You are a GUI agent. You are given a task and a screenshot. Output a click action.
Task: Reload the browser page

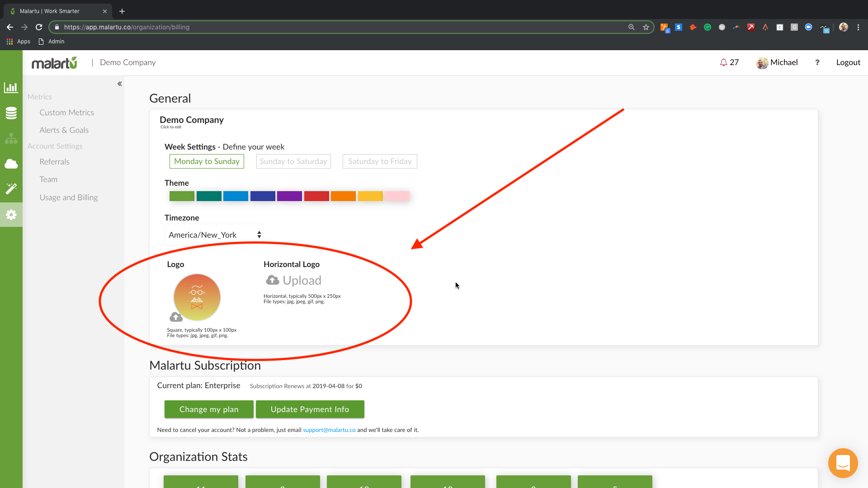point(39,27)
